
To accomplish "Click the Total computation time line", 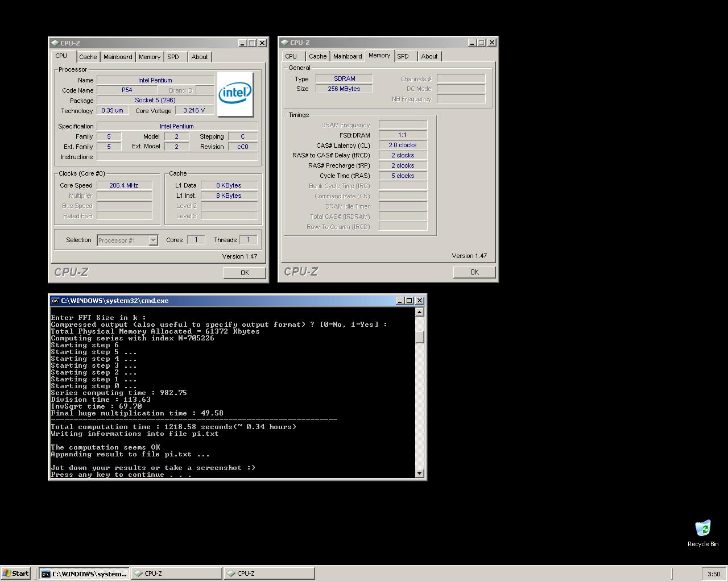I will (173, 427).
